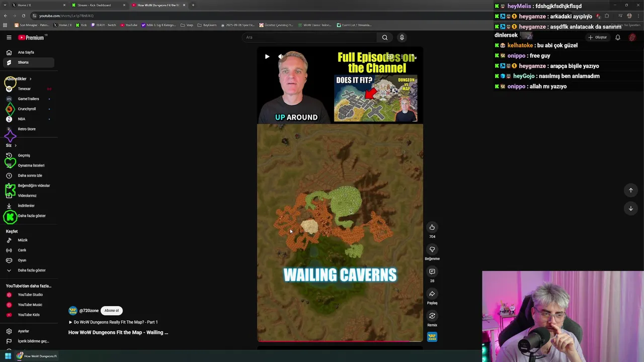Share the Short via Paylaş

point(432,294)
